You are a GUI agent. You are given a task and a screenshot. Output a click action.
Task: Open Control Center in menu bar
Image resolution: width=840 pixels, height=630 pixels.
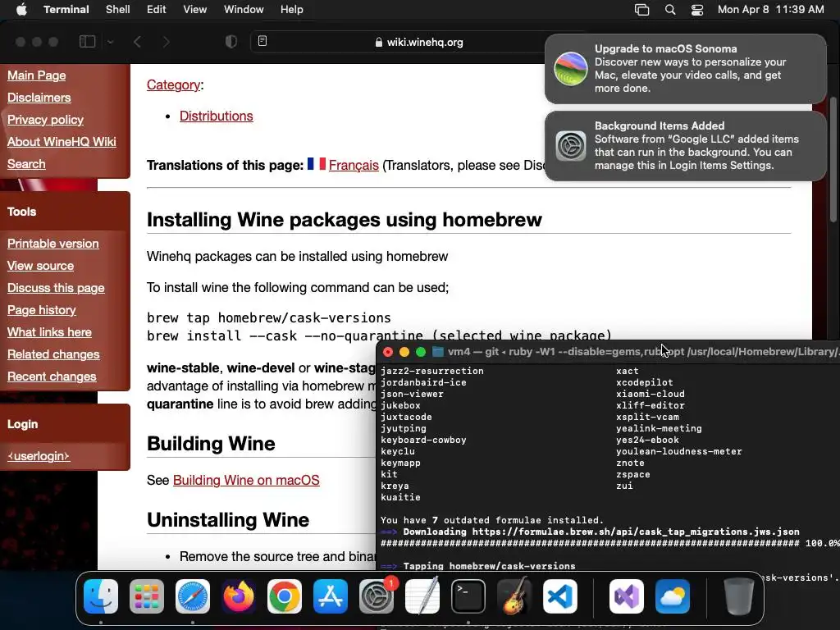tap(697, 10)
